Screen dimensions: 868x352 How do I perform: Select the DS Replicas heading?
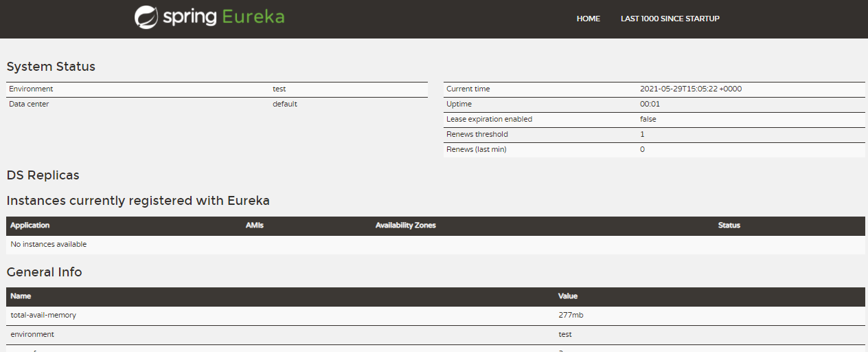[x=43, y=175]
